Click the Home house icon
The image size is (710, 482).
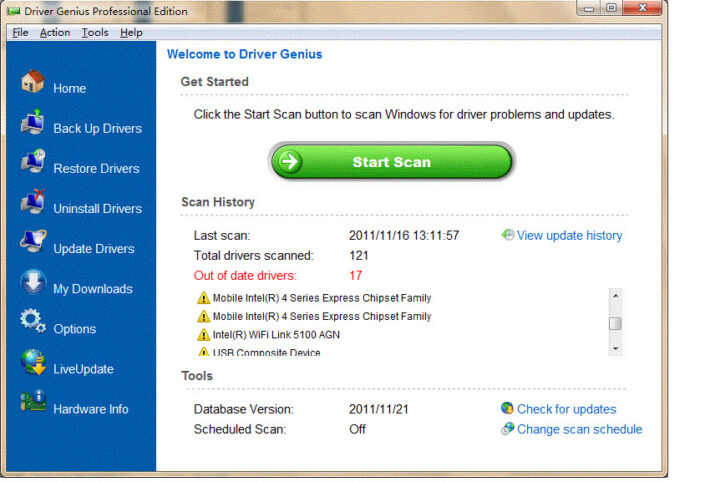click(33, 82)
